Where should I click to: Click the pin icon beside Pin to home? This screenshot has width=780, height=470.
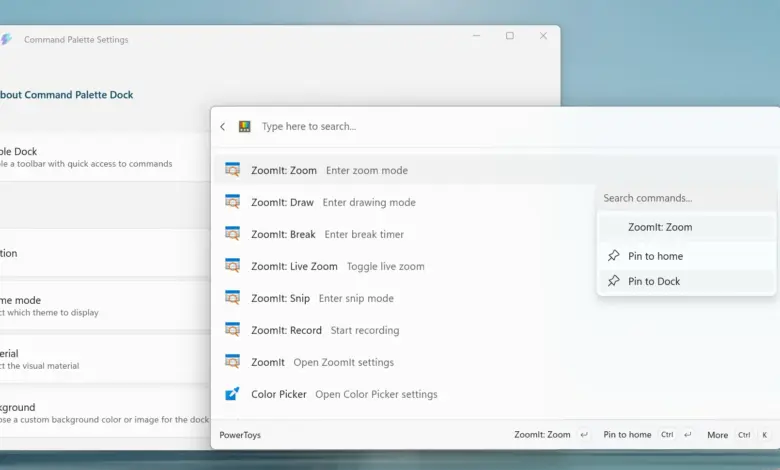613,256
